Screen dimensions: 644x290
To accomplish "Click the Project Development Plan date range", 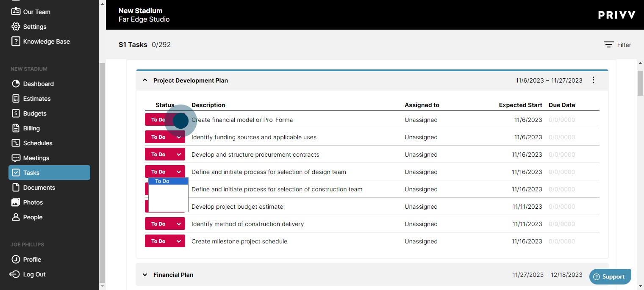I will [x=549, y=80].
